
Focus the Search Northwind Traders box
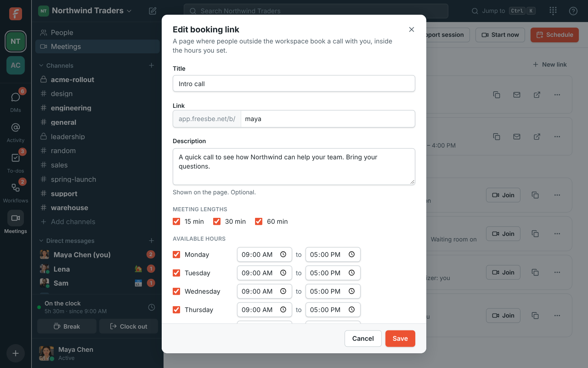point(316,11)
